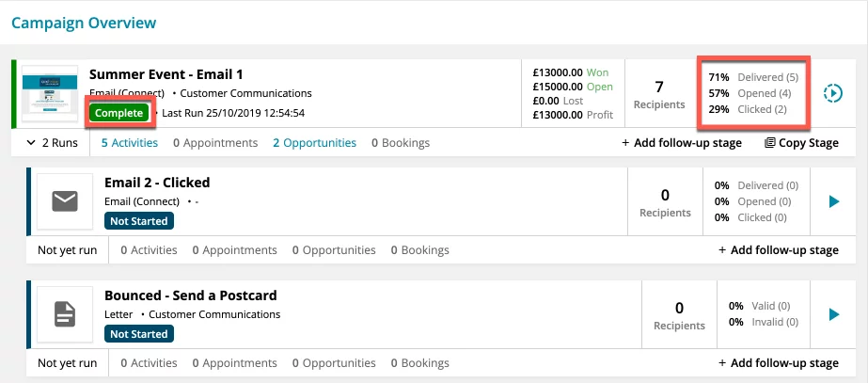Add follow-up stage under Email 2
Screen dimensions: 868x383
pyautogui.click(x=779, y=250)
